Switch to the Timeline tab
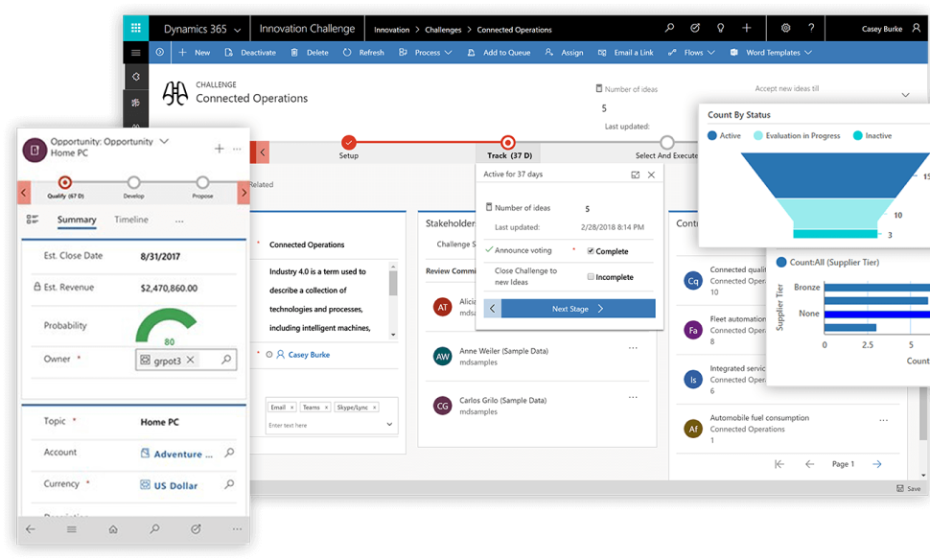The width and height of the screenshot is (930, 560). click(131, 220)
